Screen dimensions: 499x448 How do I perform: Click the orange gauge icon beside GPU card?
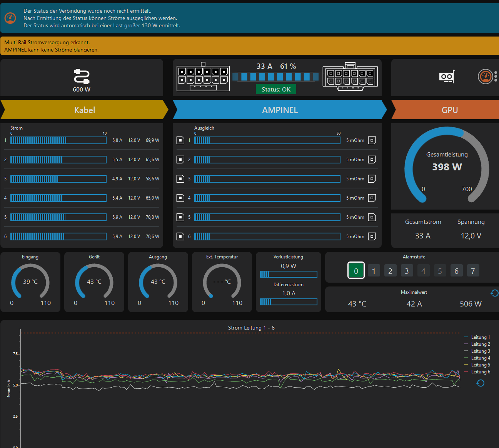(x=485, y=77)
